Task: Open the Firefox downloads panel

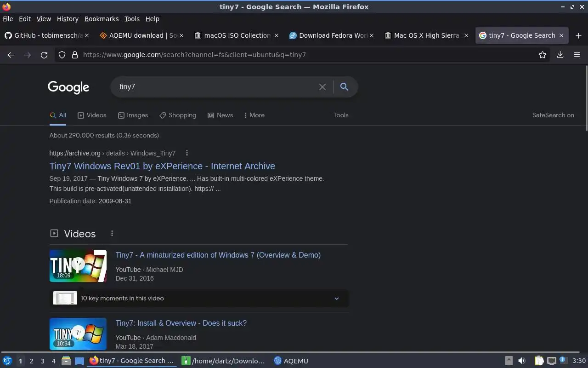Action: pyautogui.click(x=560, y=55)
